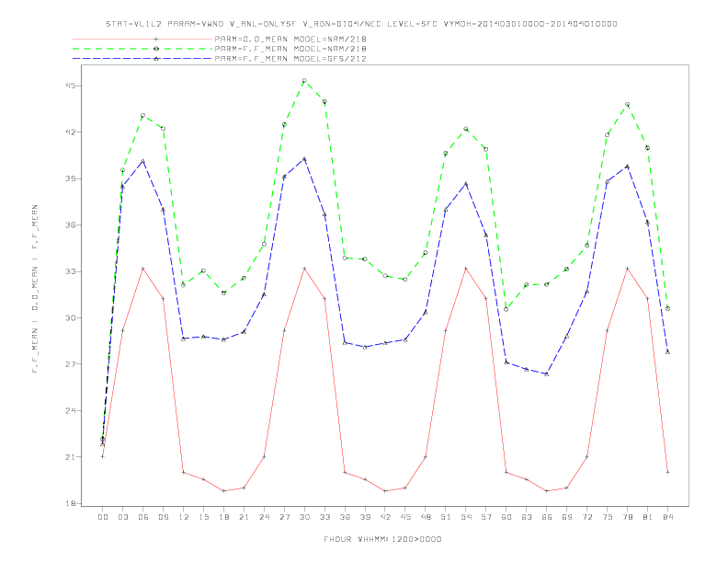Click x-axis tick label 72
728x563 pixels.
(x=586, y=517)
